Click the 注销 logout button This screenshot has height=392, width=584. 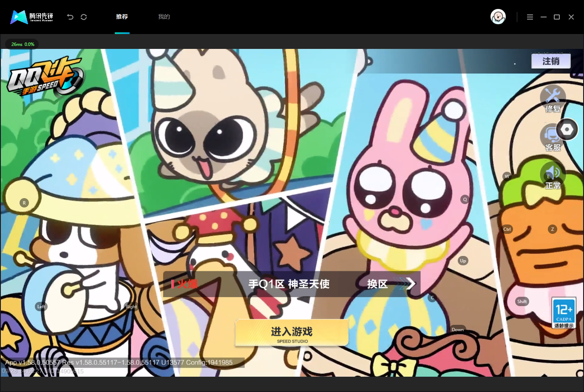point(551,61)
